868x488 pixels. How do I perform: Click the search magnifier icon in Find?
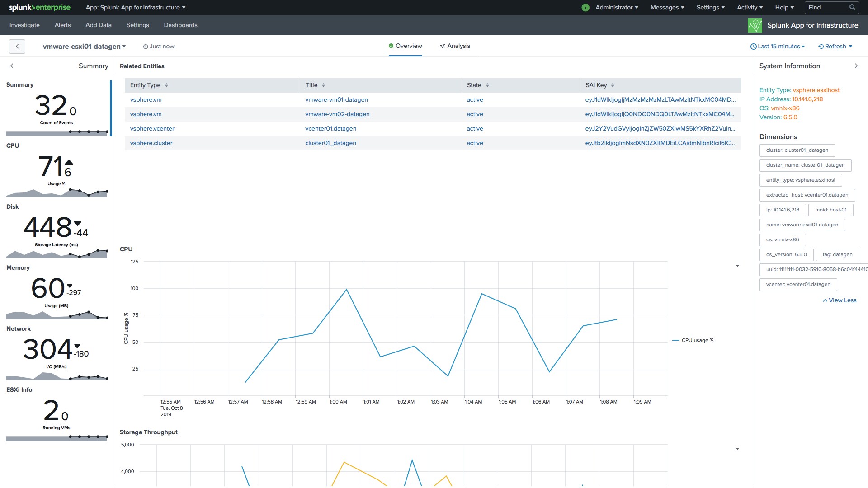pos(852,7)
